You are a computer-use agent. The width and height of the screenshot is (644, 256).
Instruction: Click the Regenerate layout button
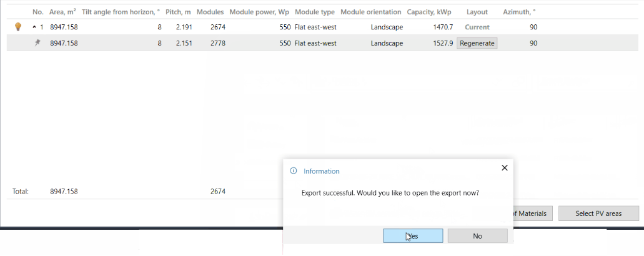tap(477, 43)
